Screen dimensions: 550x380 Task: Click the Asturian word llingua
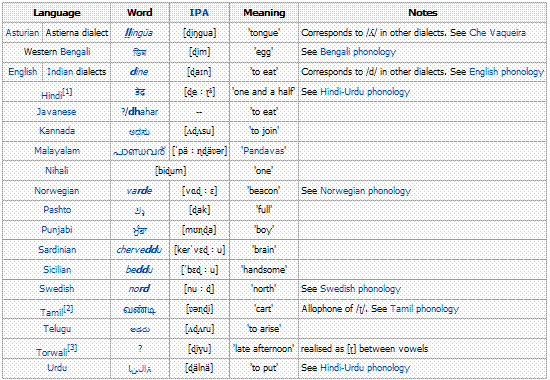pos(139,33)
